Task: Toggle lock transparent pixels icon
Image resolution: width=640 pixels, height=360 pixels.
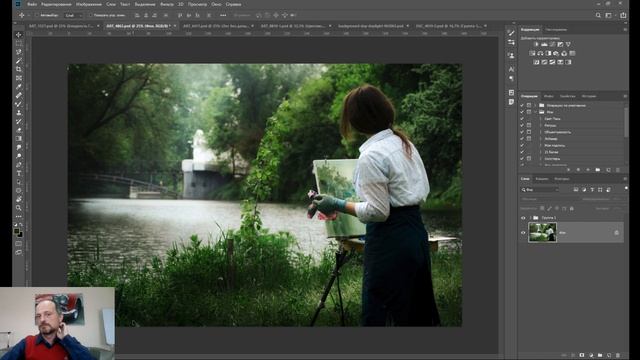Action: (x=542, y=209)
